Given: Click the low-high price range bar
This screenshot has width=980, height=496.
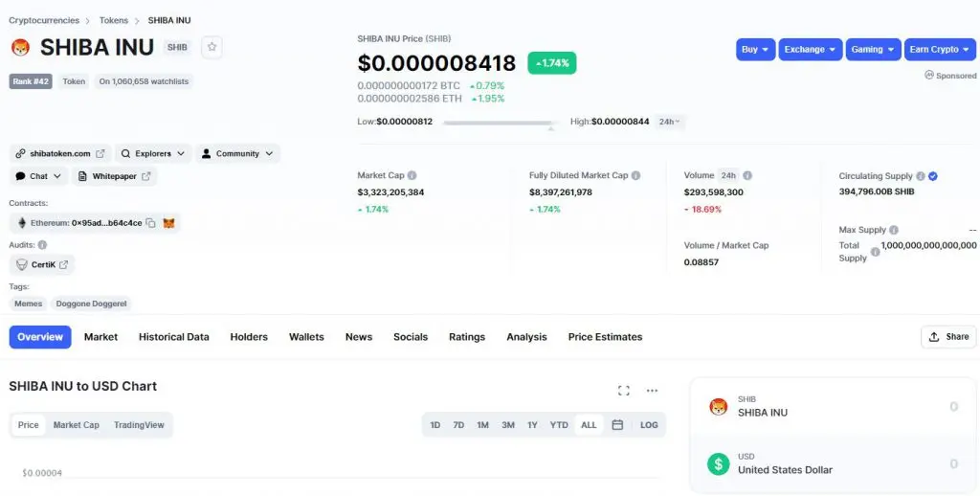Looking at the screenshot, I should [501, 123].
